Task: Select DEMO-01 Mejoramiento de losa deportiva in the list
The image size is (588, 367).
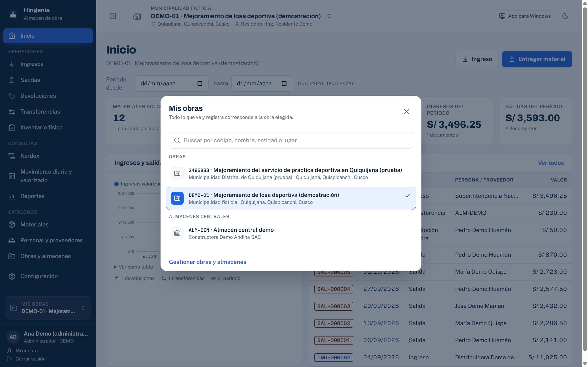Action: click(291, 198)
